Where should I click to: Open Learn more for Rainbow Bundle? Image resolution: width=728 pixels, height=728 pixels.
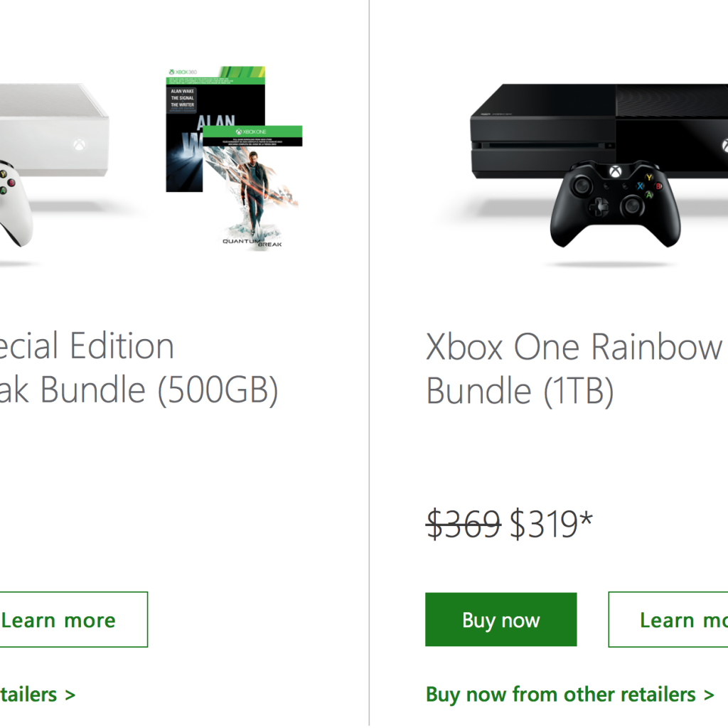pyautogui.click(x=670, y=620)
